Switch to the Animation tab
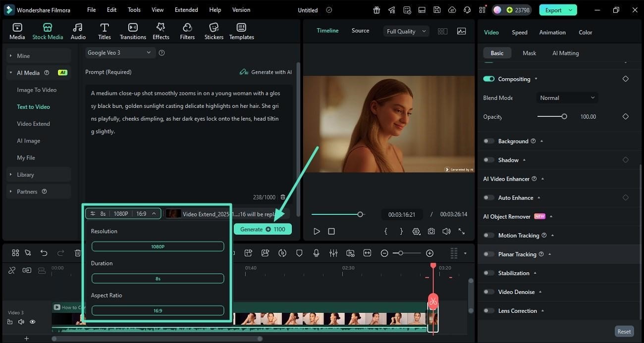Viewport: 644px width, 343px height. [552, 32]
